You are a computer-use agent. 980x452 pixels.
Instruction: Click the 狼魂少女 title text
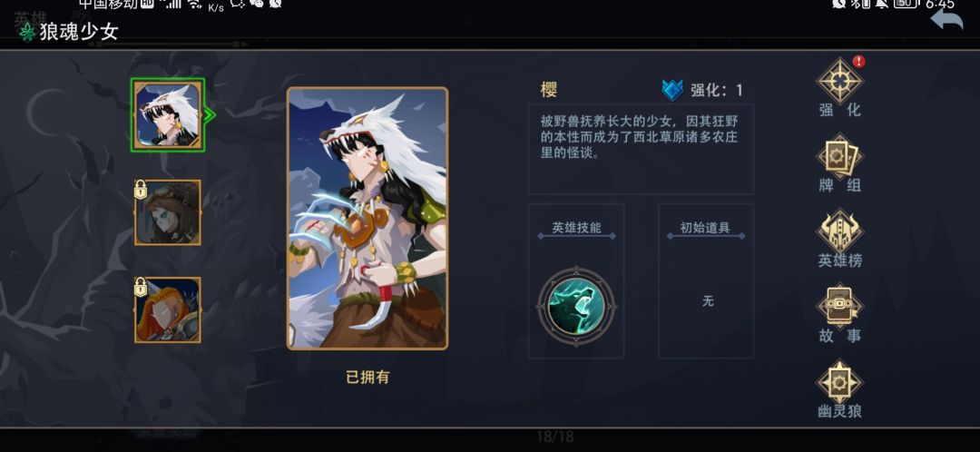coord(79,31)
